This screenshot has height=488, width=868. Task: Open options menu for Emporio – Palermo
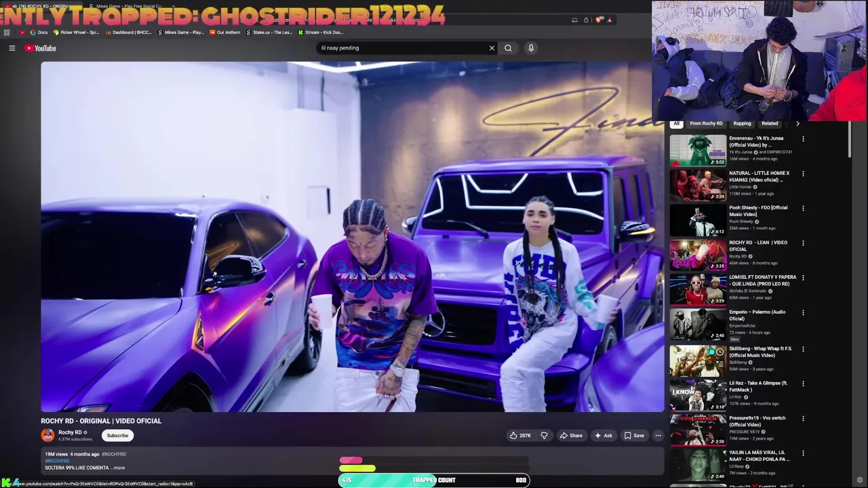(x=803, y=312)
